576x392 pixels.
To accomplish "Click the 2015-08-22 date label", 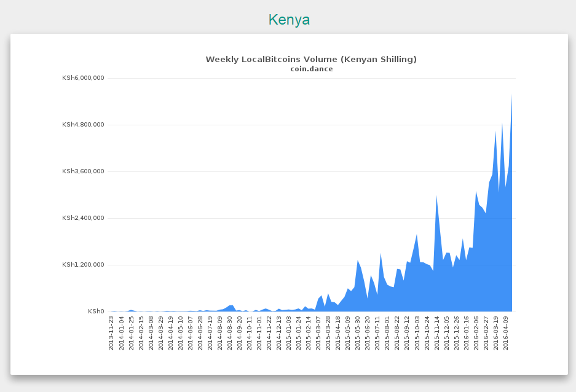I will coord(396,333).
